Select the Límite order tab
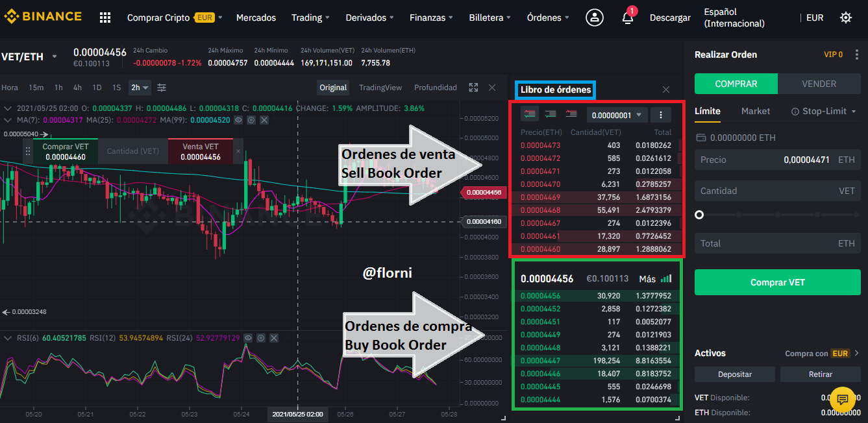This screenshot has width=868, height=423. point(708,112)
